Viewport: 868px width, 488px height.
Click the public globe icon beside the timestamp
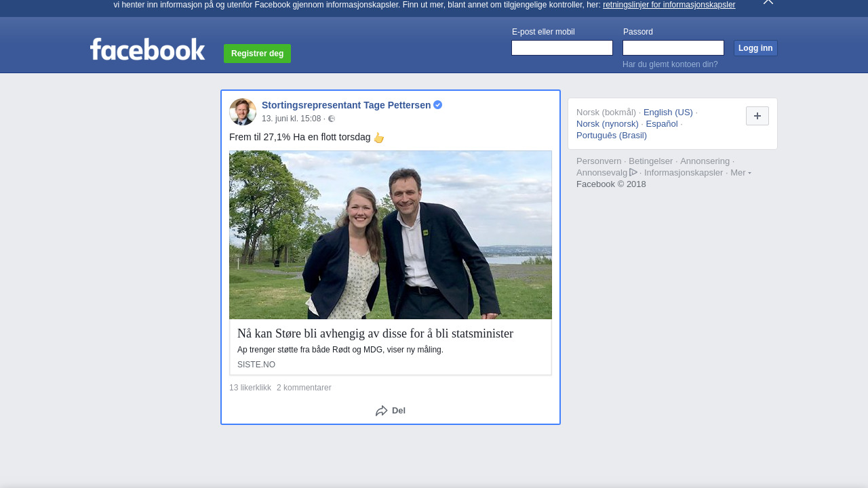pyautogui.click(x=332, y=119)
